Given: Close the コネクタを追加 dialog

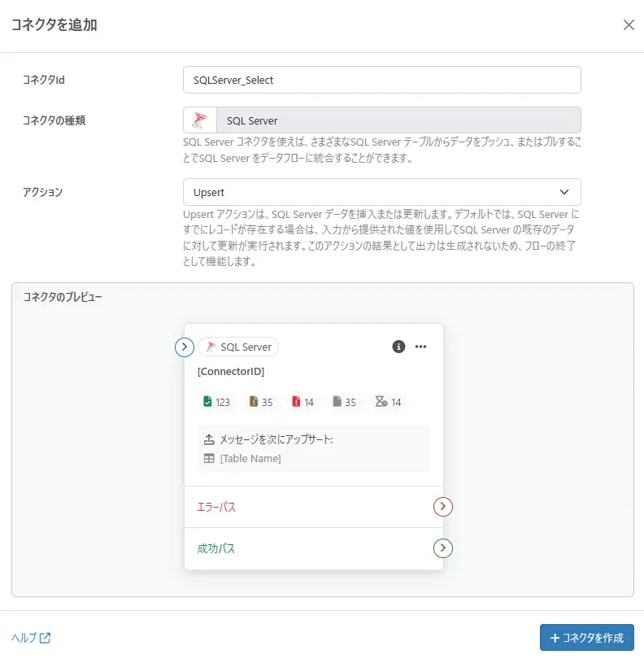Looking at the screenshot, I should (x=629, y=24).
